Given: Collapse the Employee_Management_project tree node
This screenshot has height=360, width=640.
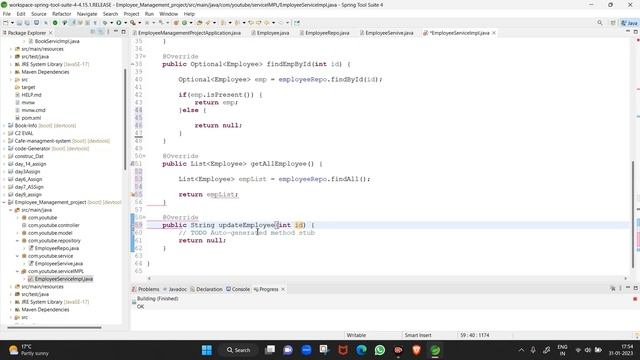Looking at the screenshot, I should (4, 202).
